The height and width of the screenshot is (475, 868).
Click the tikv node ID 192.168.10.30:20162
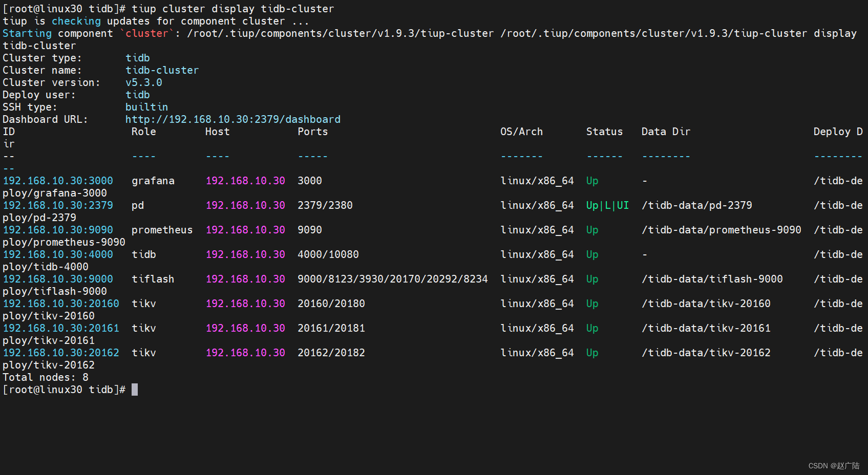(61, 353)
